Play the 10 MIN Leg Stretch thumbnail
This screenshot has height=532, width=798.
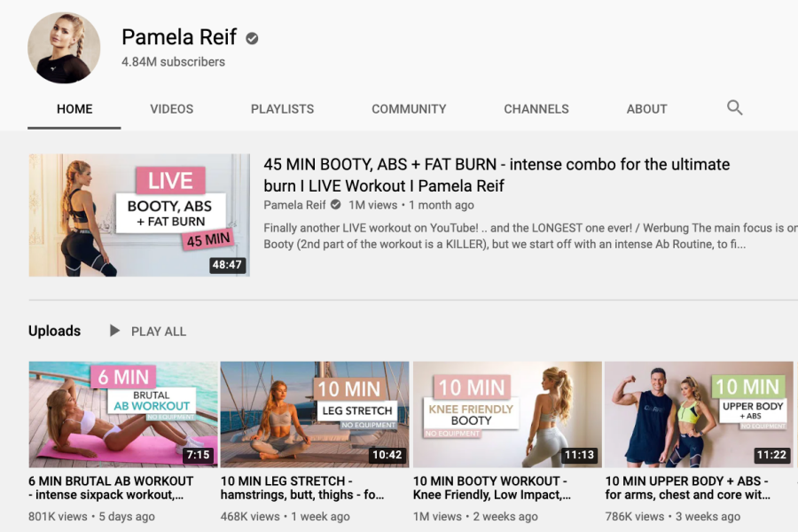click(x=315, y=414)
